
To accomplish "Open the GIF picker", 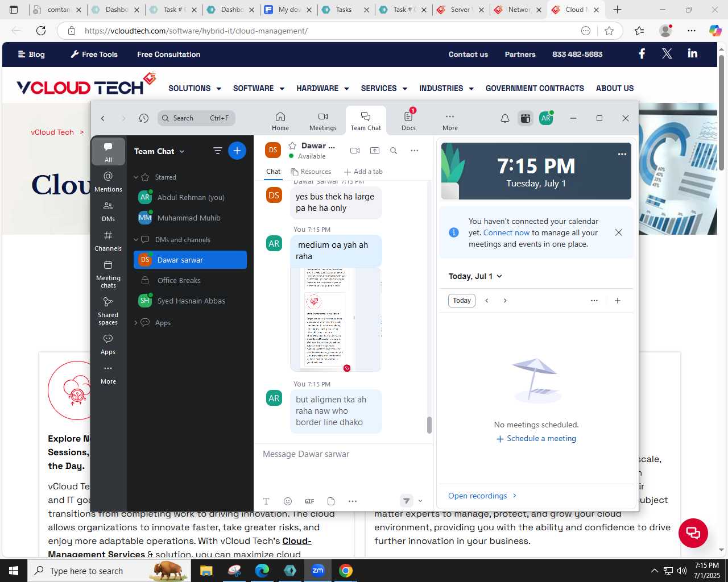I will 309,501.
